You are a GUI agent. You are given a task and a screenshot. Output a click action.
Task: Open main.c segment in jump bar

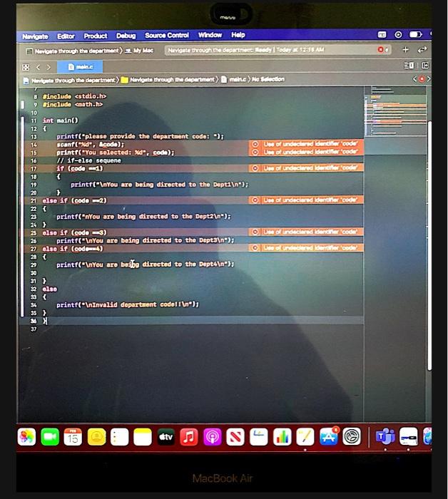click(233, 79)
